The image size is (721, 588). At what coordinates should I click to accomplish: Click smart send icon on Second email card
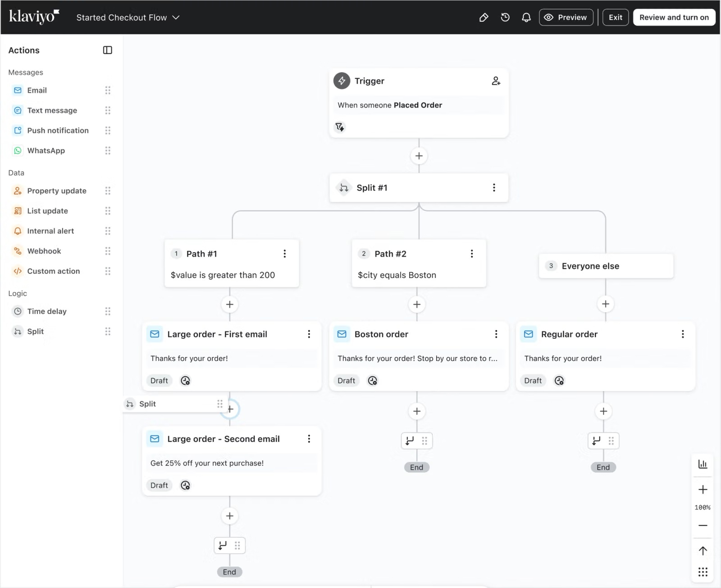pyautogui.click(x=185, y=485)
